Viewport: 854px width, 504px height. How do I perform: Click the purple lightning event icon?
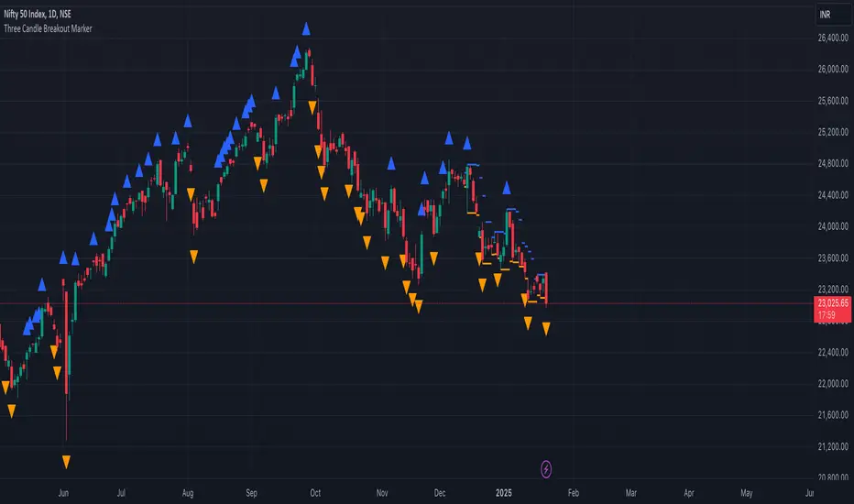pyautogui.click(x=546, y=468)
